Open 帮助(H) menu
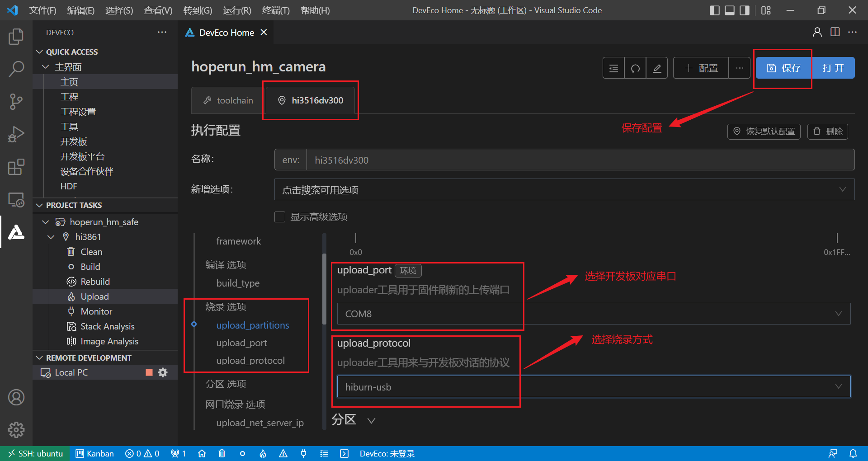 [315, 10]
